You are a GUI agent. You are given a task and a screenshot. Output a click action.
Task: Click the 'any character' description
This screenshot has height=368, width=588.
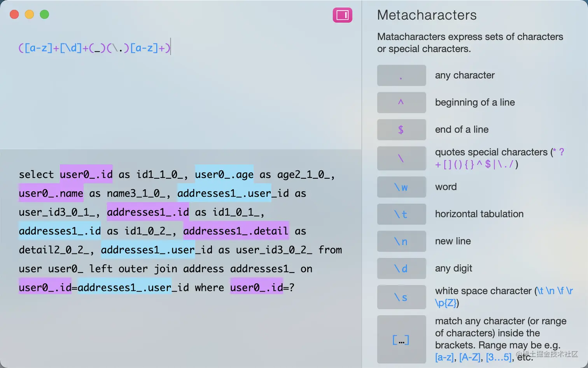(x=465, y=75)
